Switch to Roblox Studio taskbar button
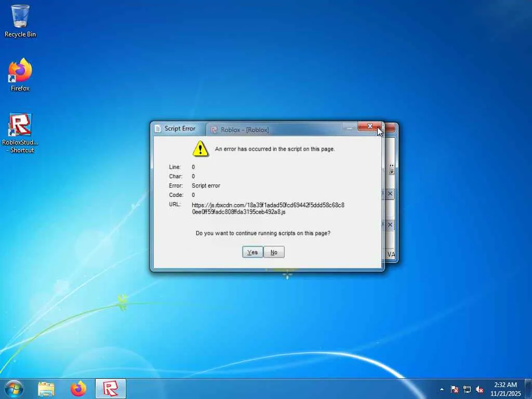Screen dimensions: 532x399 pyautogui.click(x=111, y=389)
